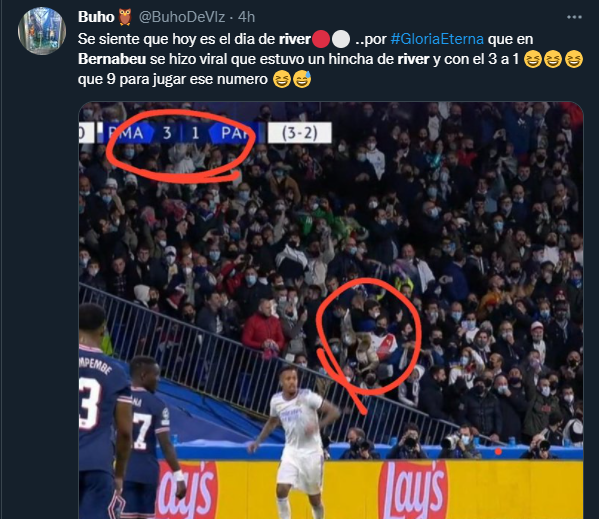The height and width of the screenshot is (519, 599).
Task: Click first laughing emoji after '3 a 1'
Action: point(533,60)
